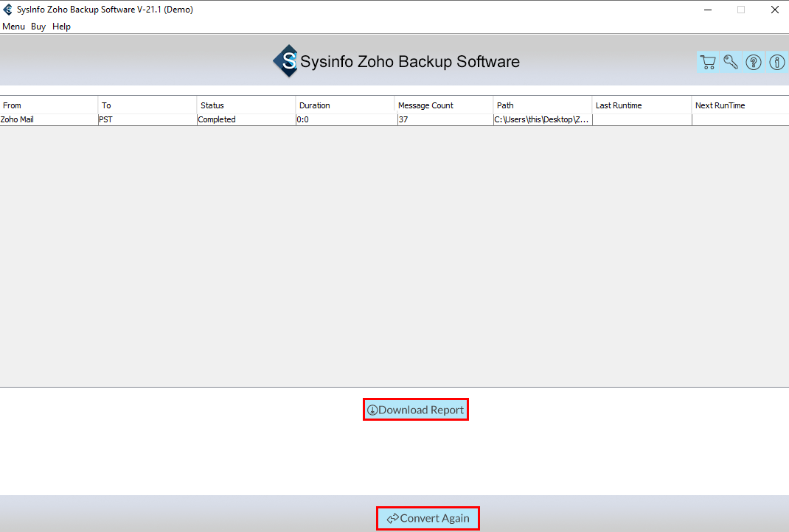
Task: Click the shopping cart buy icon
Action: coord(708,62)
